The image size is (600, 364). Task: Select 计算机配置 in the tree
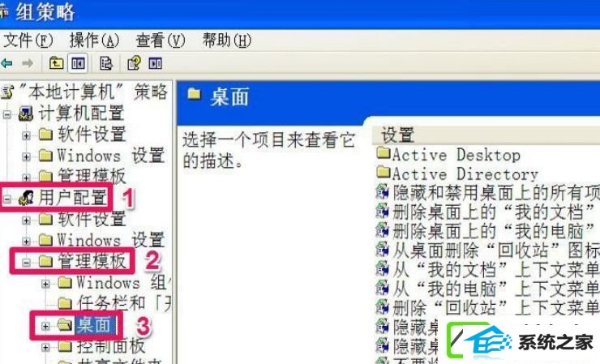pos(82,113)
